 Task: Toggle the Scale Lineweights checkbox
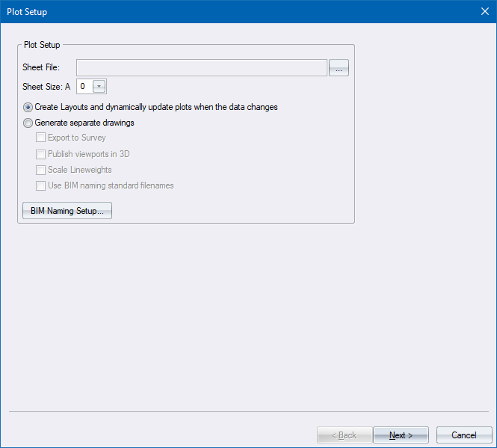pos(41,170)
